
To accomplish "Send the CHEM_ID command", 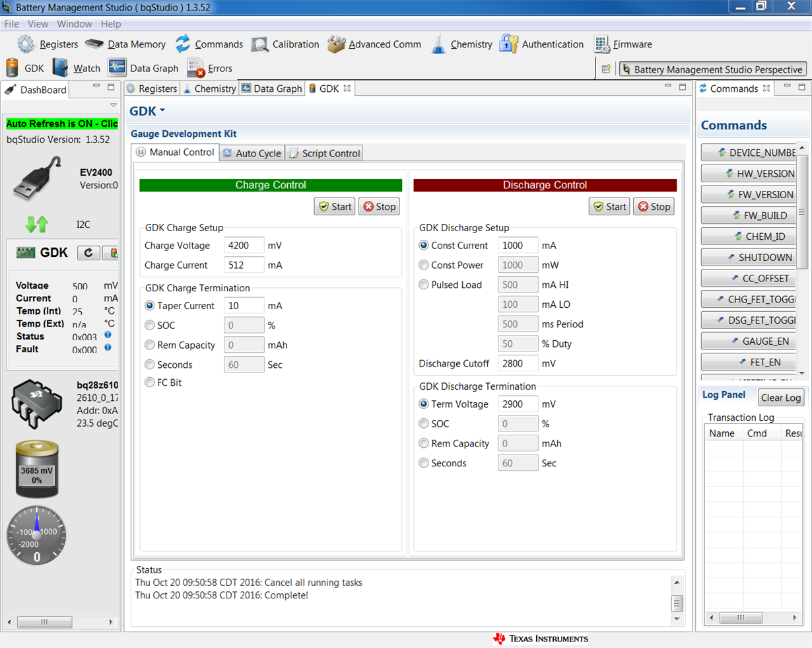I will point(750,236).
